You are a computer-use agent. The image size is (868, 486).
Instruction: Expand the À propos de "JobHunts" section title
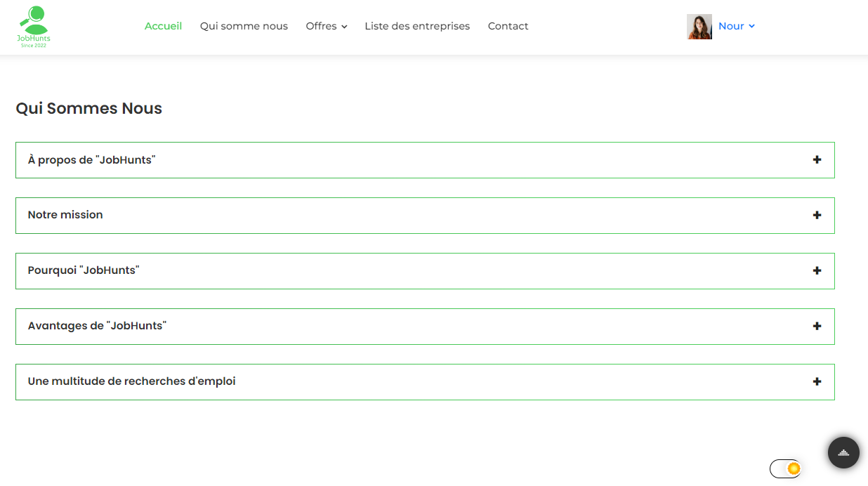[91, 160]
